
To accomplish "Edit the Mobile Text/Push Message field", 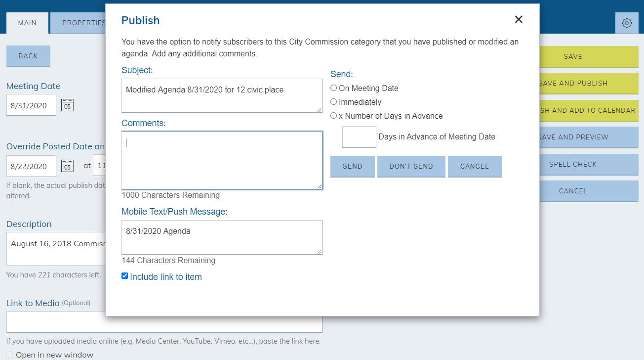I will point(222,237).
